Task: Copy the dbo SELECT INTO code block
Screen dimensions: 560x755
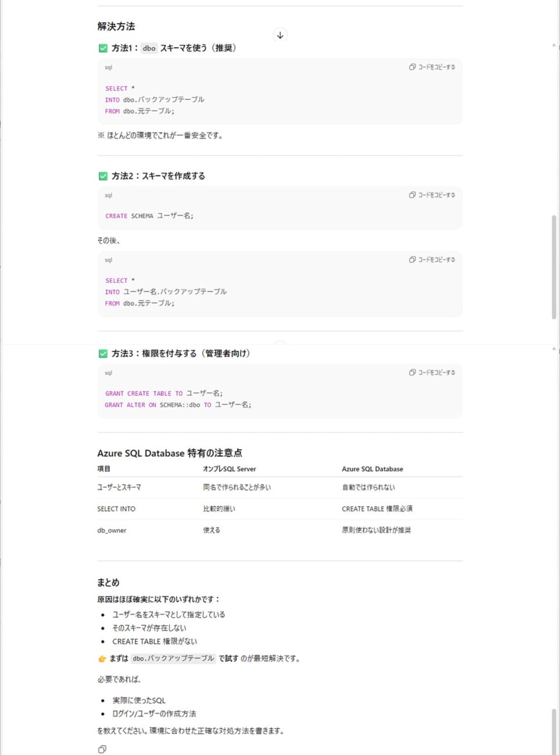Action: tap(432, 67)
